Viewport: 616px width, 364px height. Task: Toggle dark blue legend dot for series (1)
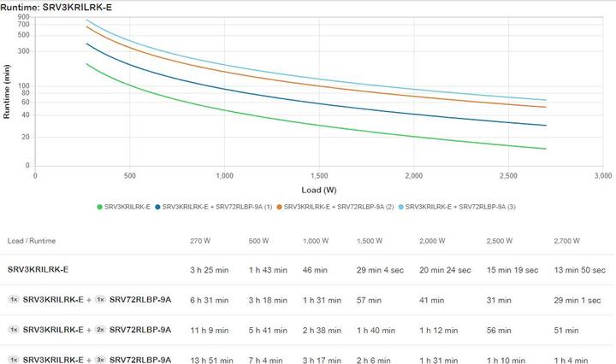click(157, 207)
